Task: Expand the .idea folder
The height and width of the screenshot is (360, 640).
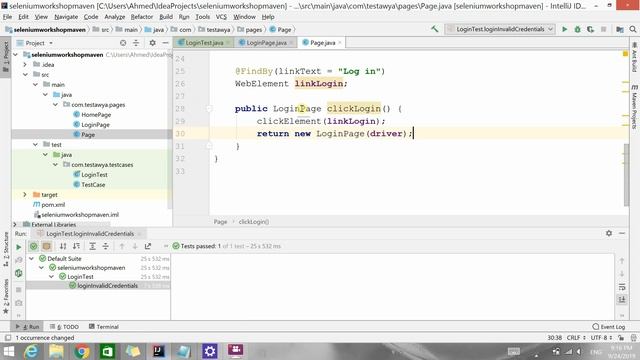Action: click(x=25, y=64)
